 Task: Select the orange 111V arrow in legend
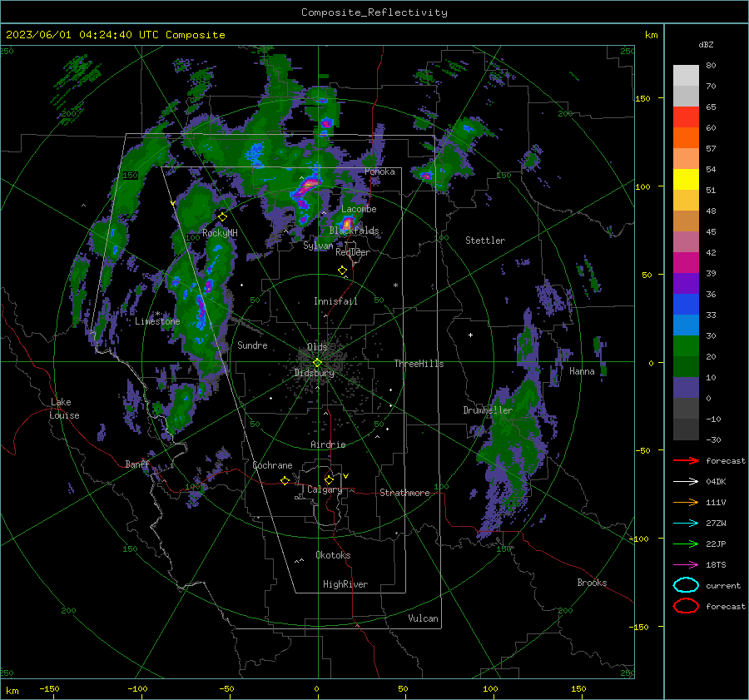[x=686, y=502]
